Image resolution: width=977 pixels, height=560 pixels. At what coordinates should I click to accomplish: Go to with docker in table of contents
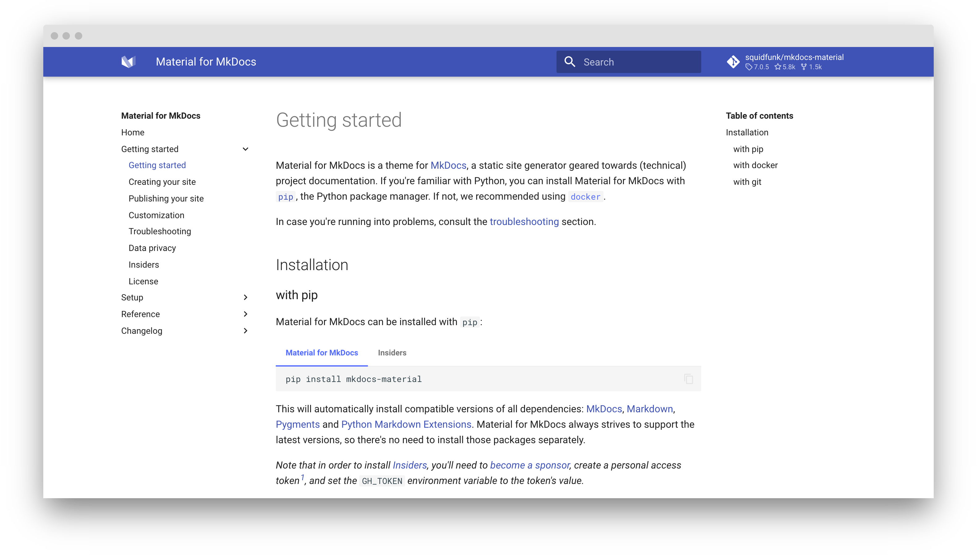click(x=755, y=165)
